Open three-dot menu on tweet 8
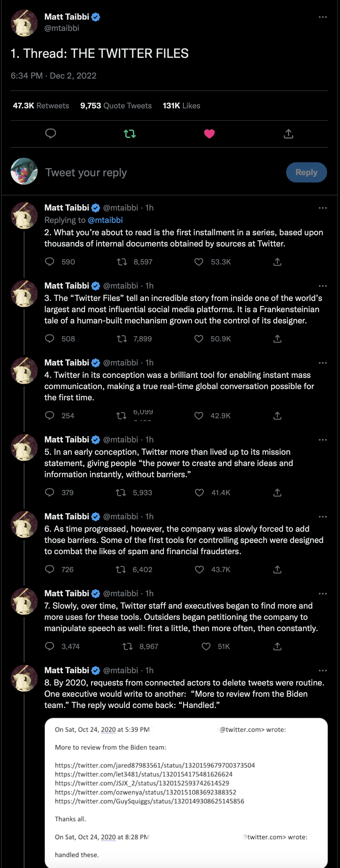The width and height of the screenshot is (340, 868). (x=323, y=671)
